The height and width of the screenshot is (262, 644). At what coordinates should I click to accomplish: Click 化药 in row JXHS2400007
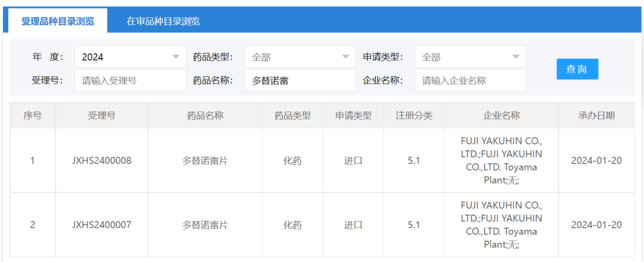292,225
